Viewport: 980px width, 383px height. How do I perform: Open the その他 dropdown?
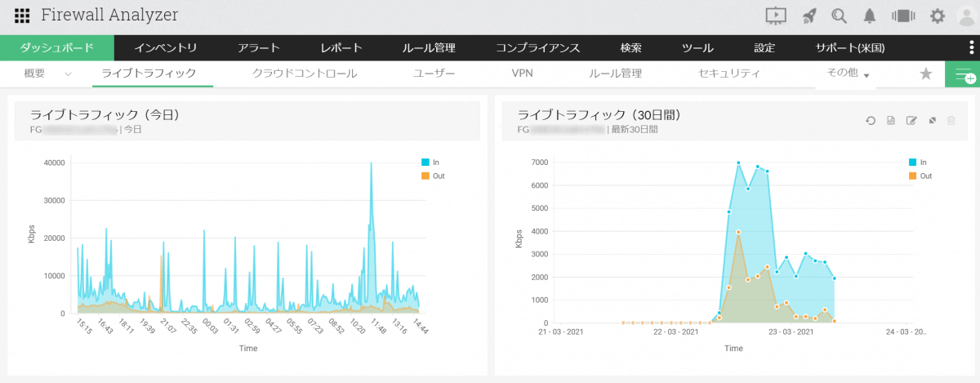click(848, 73)
